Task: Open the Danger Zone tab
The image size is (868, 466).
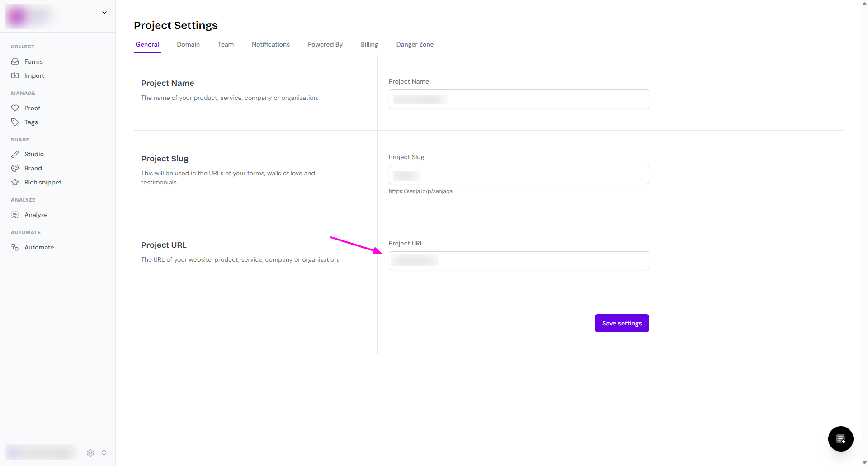Action: tap(415, 44)
